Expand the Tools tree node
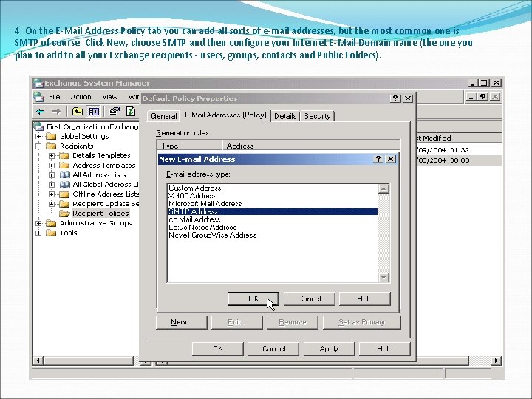The width and height of the screenshot is (532, 399). point(38,233)
